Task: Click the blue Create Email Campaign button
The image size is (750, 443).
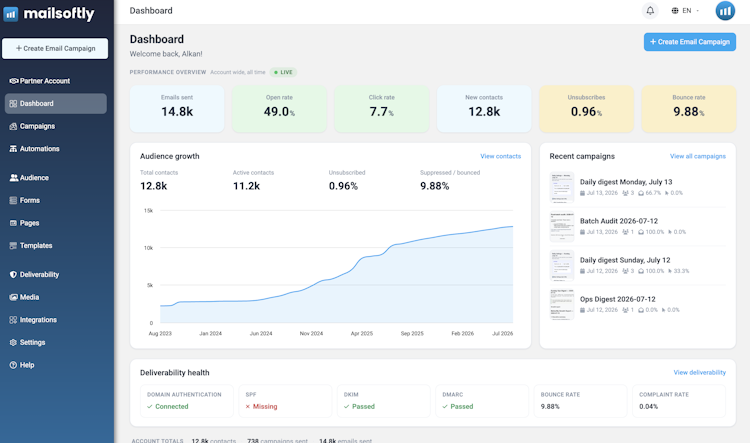Action: pos(690,42)
